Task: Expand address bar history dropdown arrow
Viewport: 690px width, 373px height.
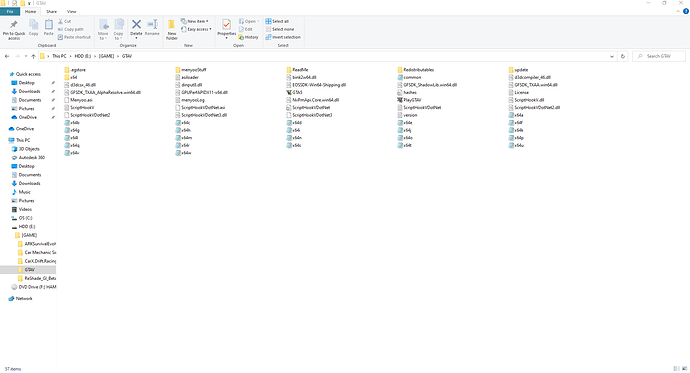Action: coord(612,56)
